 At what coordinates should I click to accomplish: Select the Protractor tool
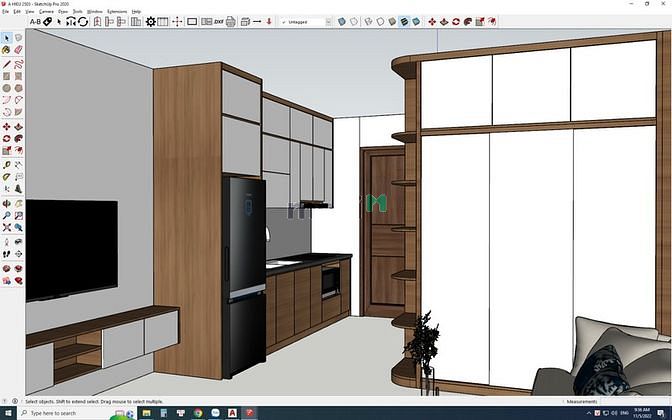(6, 177)
